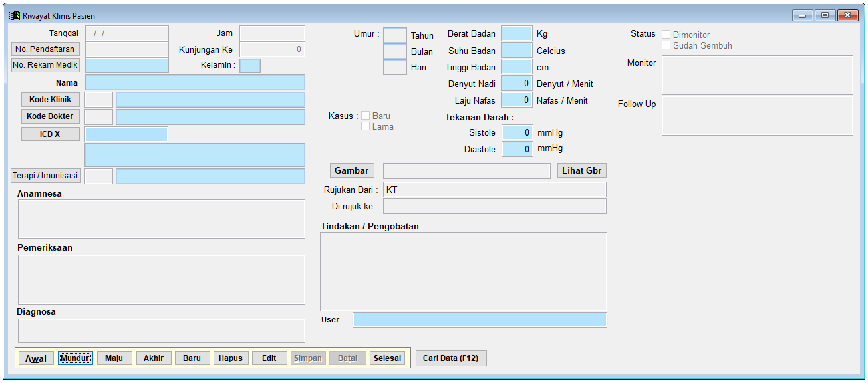Click the No. Rekam Medik button
The image size is (868, 383).
pyautogui.click(x=45, y=65)
